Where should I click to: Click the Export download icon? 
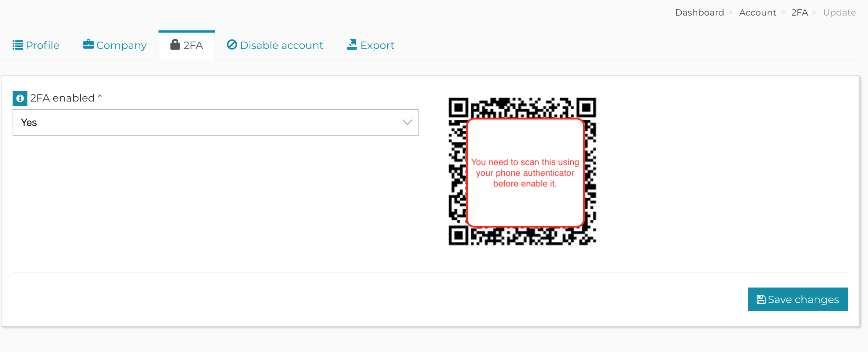pos(352,44)
